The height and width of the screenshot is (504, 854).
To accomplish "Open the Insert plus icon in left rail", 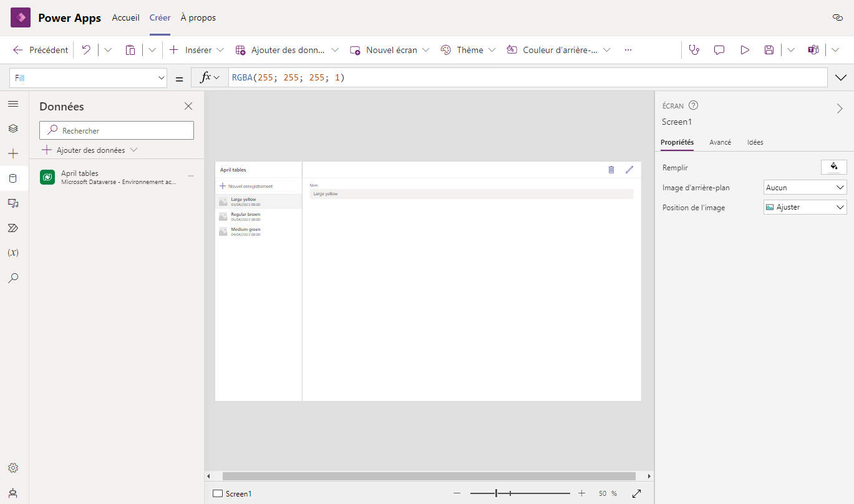I will point(13,153).
